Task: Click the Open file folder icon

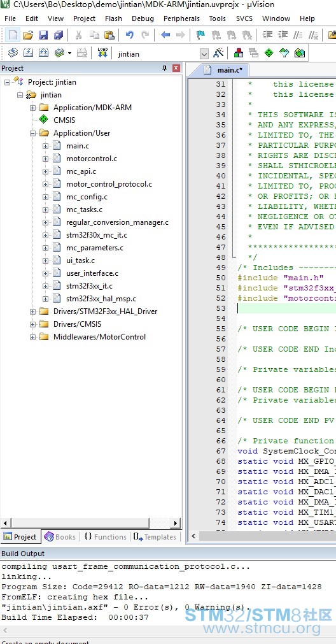Action: (28, 35)
